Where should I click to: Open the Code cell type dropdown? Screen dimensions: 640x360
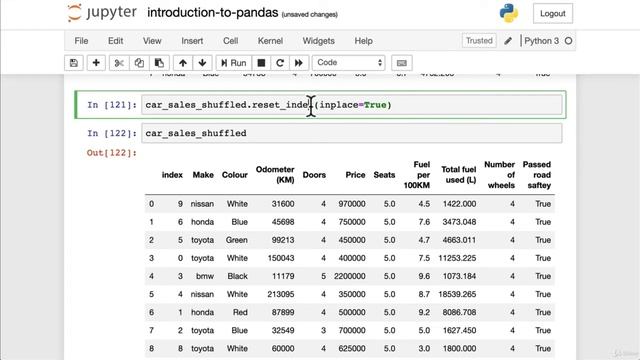[349, 63]
